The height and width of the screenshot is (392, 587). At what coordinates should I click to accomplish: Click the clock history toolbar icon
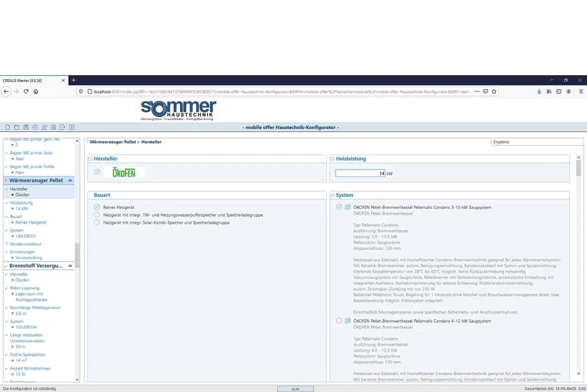tap(35, 127)
